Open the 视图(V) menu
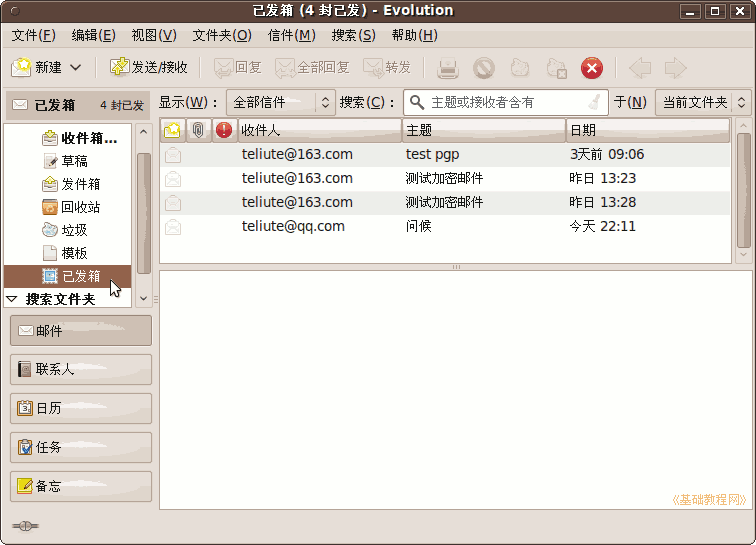This screenshot has height=545, width=756. tap(154, 35)
